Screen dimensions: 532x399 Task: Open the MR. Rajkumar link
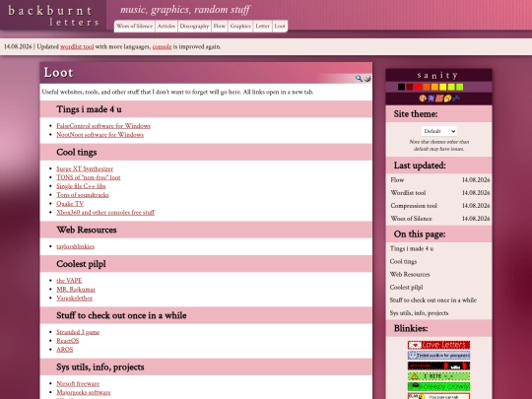76,290
